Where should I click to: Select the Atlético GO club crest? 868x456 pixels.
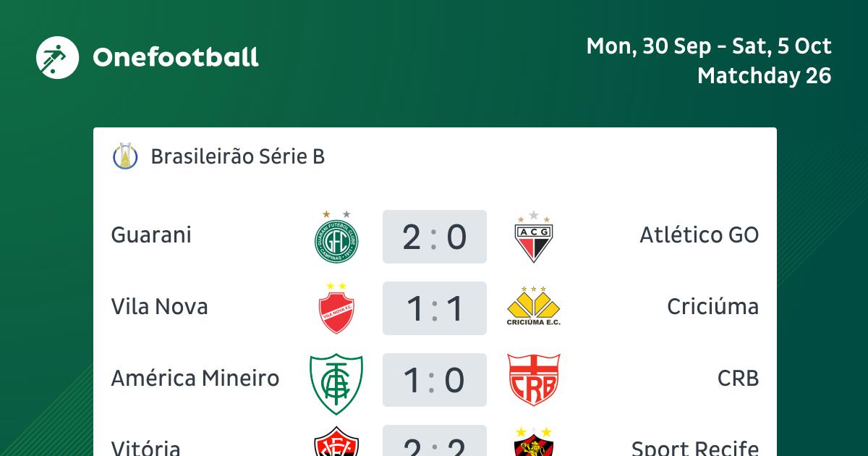(533, 237)
